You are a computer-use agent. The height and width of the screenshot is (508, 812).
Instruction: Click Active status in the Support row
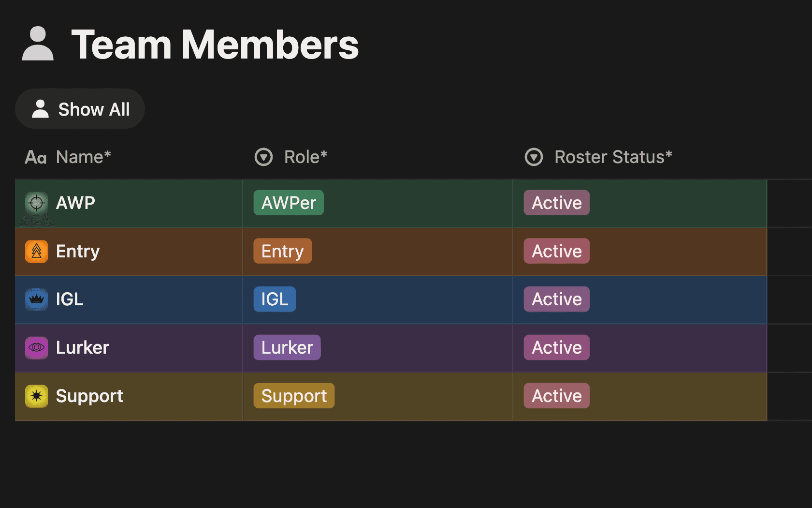(557, 396)
